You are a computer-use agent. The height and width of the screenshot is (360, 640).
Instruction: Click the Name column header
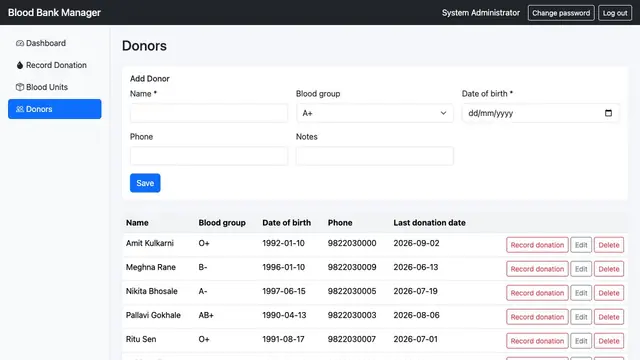pyautogui.click(x=137, y=223)
